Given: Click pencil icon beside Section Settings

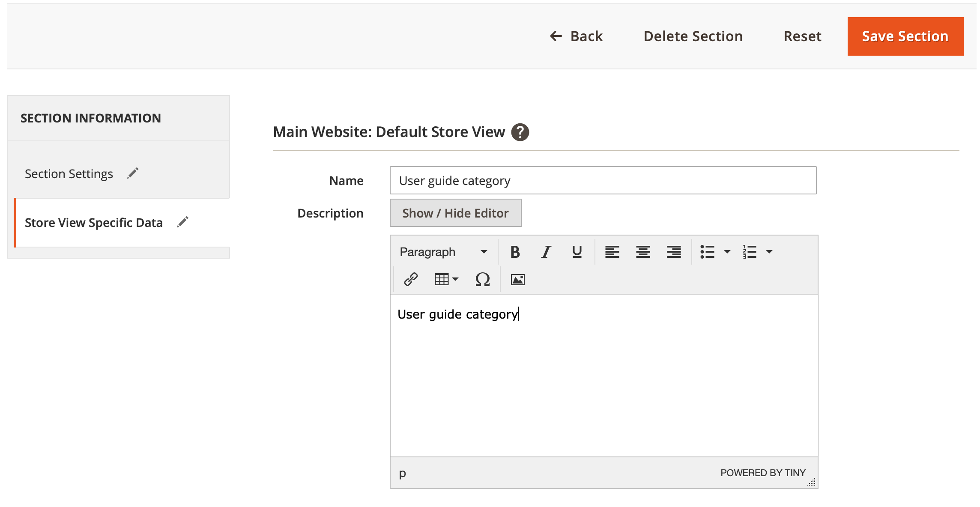Looking at the screenshot, I should [133, 173].
